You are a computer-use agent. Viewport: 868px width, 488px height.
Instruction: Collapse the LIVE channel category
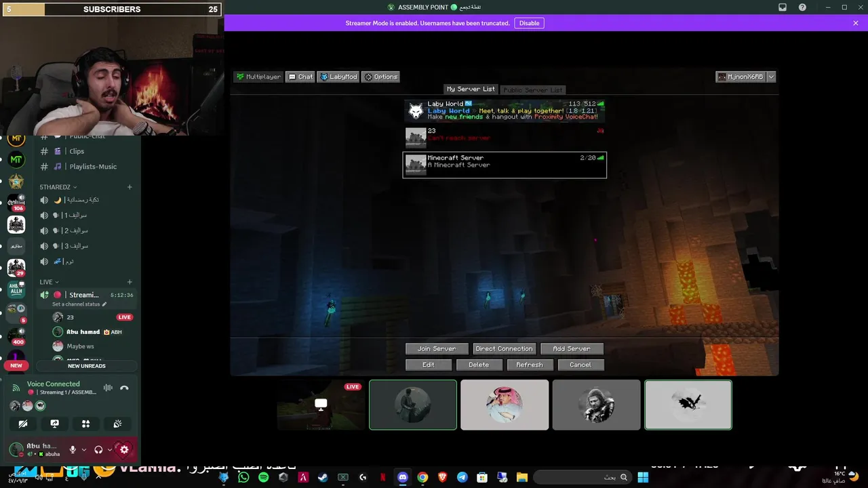[x=49, y=282]
